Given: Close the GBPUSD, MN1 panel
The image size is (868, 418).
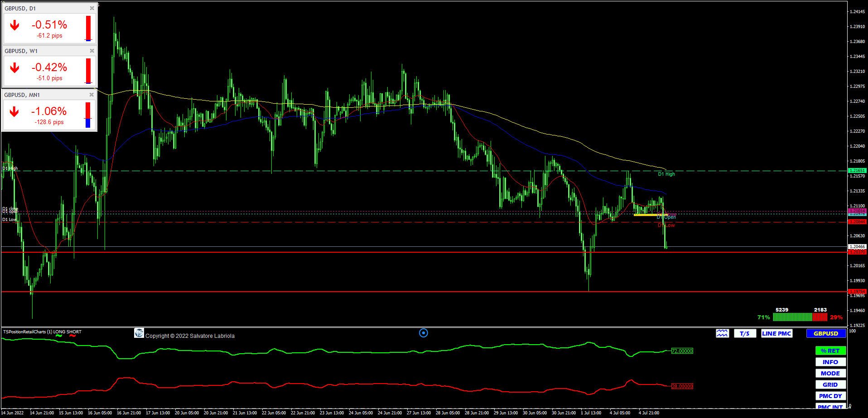Looking at the screenshot, I should (92, 95).
